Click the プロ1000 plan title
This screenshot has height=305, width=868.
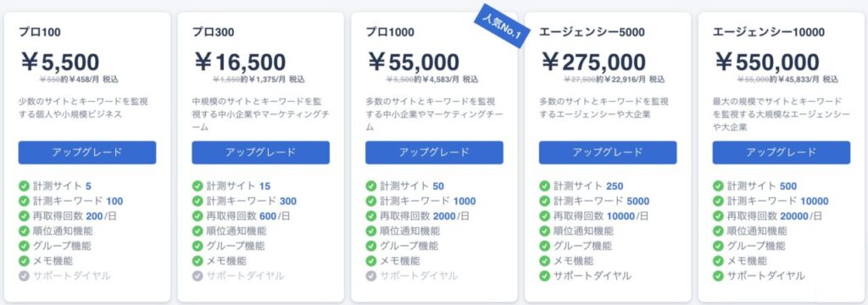pyautogui.click(x=390, y=32)
